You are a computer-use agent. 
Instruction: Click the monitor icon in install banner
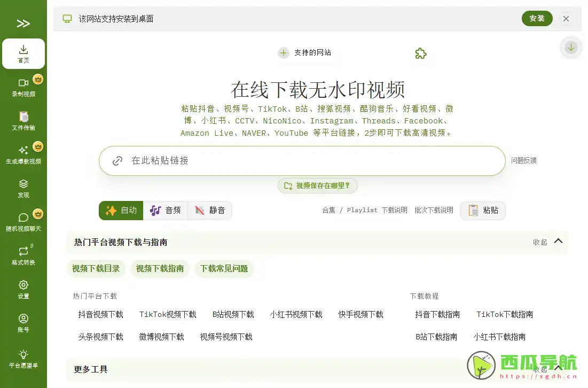pyautogui.click(x=67, y=19)
